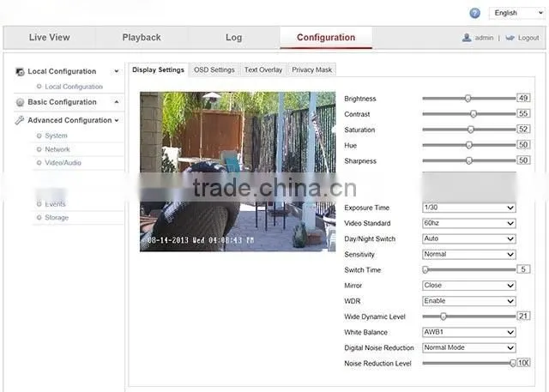Viewport: 549px width, 392px height.
Task: Open the help question mark icon
Action: click(x=474, y=14)
